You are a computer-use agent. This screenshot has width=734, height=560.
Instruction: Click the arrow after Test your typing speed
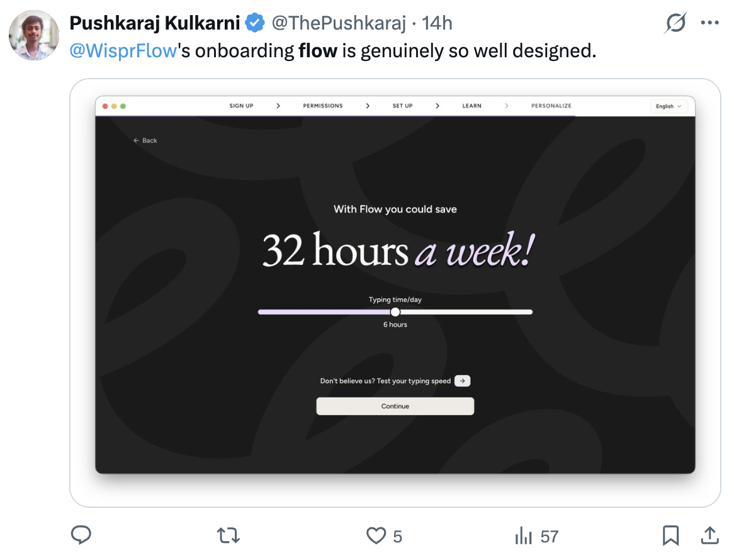[463, 381]
